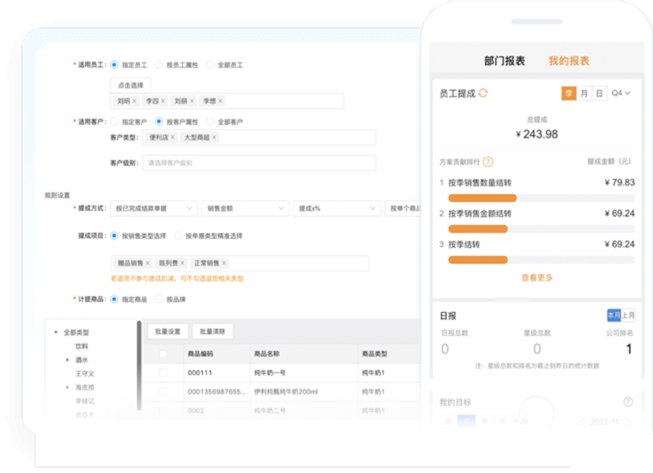The width and height of the screenshot is (653, 473).
Task: Remove the 赠品销售 tag
Action: (147, 263)
